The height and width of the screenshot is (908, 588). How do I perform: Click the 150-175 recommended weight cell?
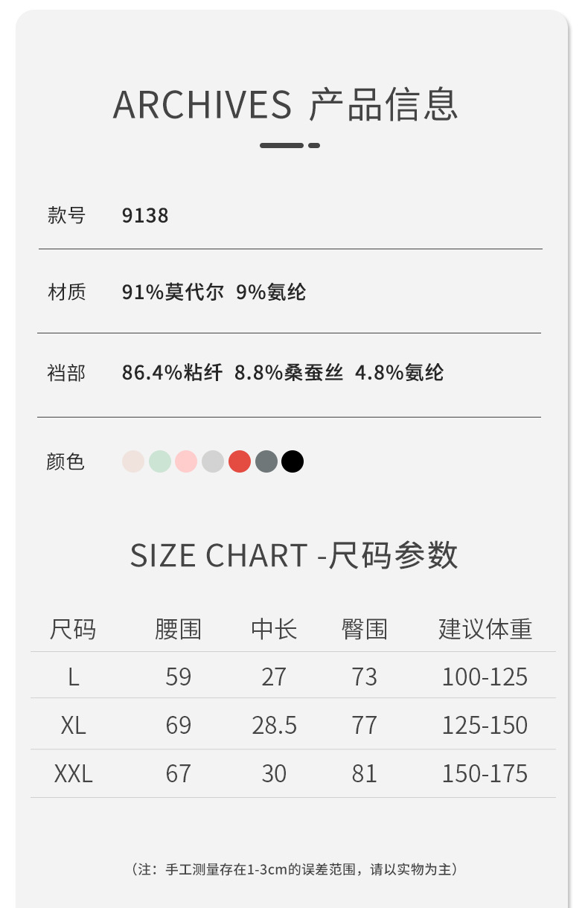[485, 774]
